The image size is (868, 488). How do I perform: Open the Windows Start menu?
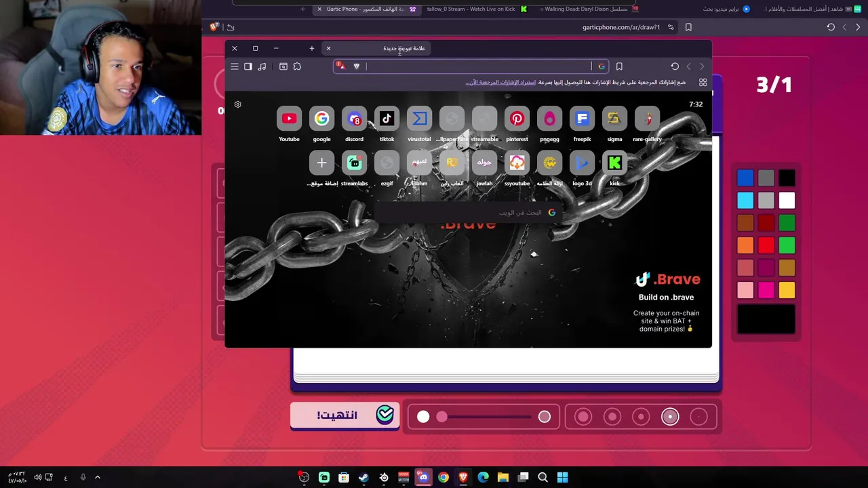pos(563,477)
